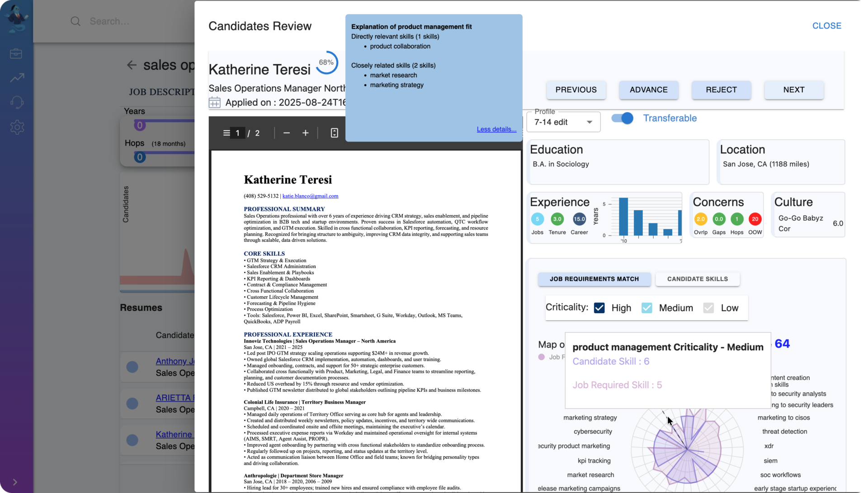Open the trending analytics icon in sidebar

pyautogui.click(x=17, y=78)
